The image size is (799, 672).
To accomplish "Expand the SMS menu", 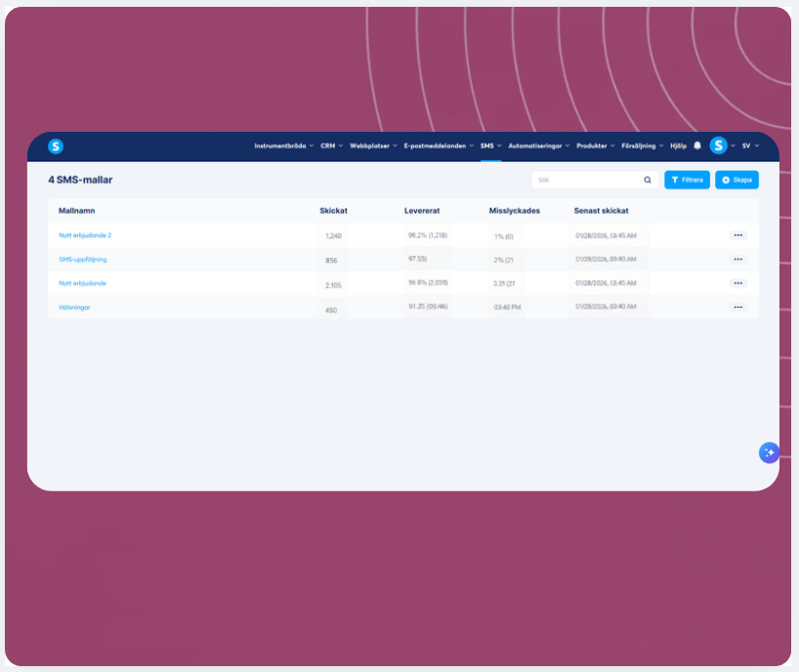I will tap(490, 146).
